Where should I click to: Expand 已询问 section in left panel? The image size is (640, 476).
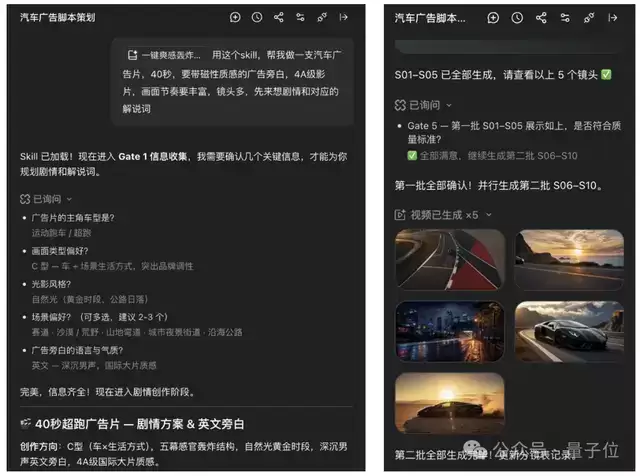pyautogui.click(x=46, y=199)
